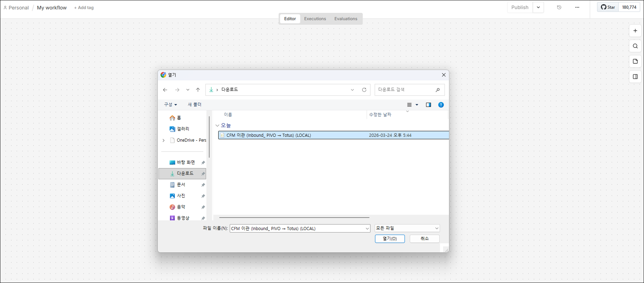Select 갤러리 in the navigation pane

coord(183,129)
